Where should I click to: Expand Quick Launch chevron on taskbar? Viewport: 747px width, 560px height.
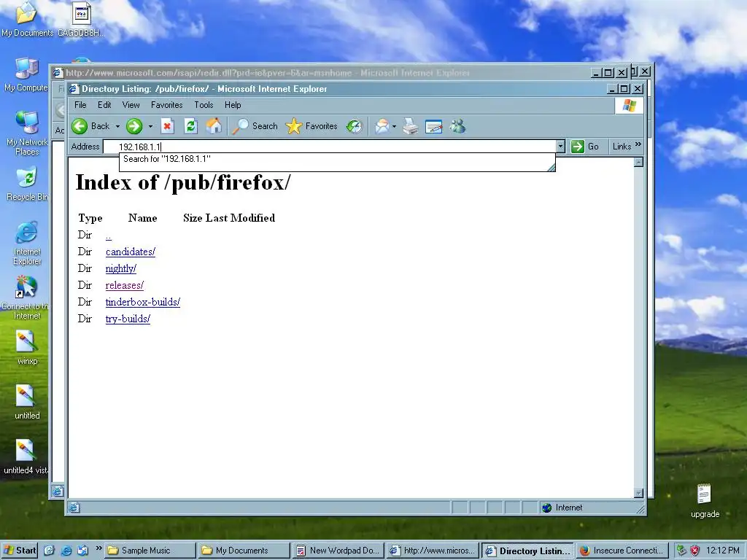point(98,548)
